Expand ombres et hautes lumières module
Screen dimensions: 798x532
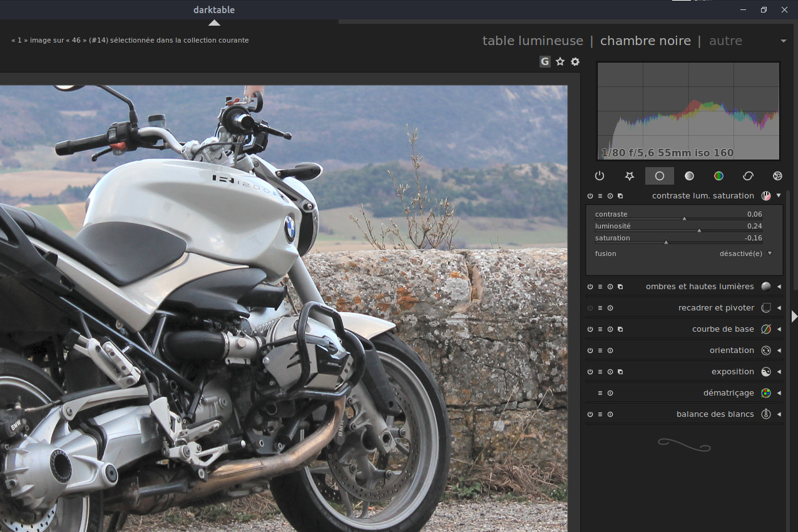click(779, 287)
